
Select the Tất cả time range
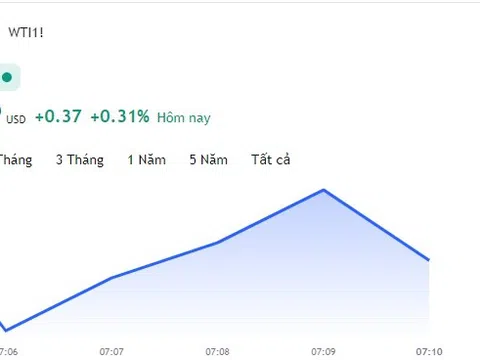pos(271,160)
